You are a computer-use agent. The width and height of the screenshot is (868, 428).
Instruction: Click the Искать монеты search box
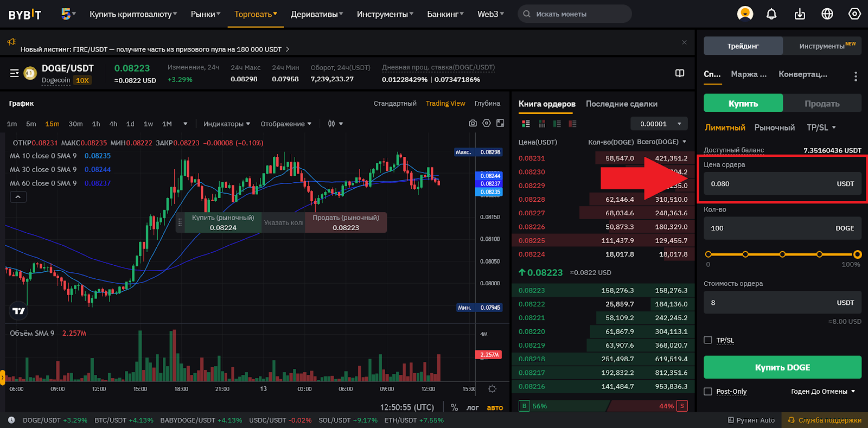click(575, 14)
